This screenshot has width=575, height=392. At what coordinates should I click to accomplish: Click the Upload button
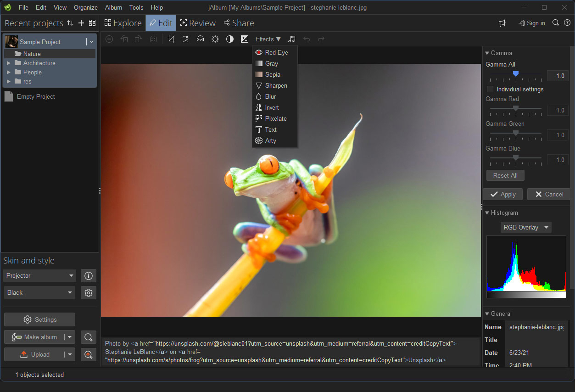point(34,354)
